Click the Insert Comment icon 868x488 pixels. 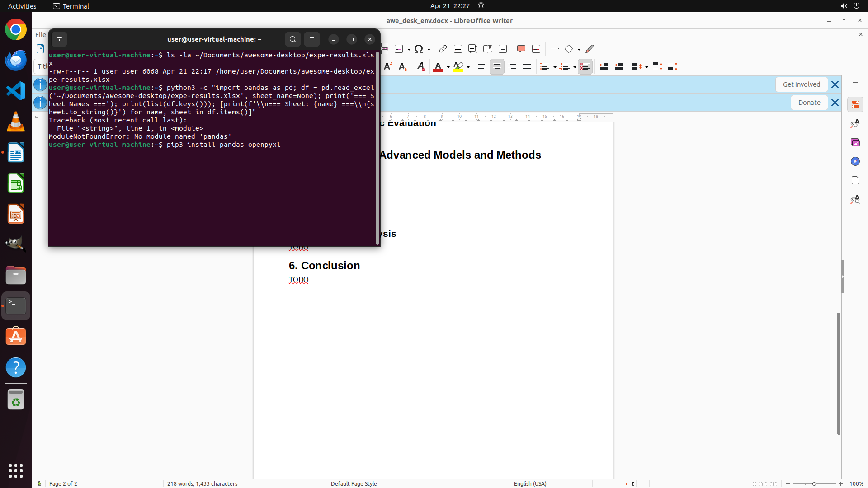(521, 49)
